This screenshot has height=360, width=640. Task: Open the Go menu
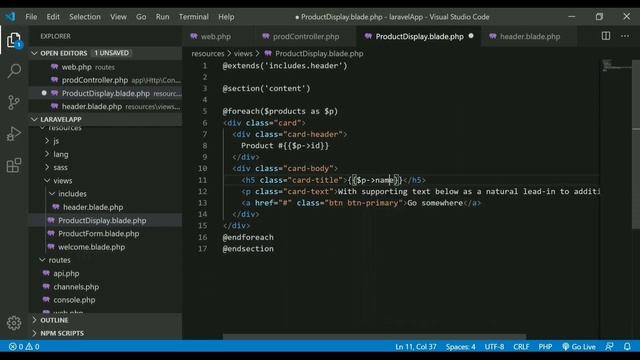(141, 17)
